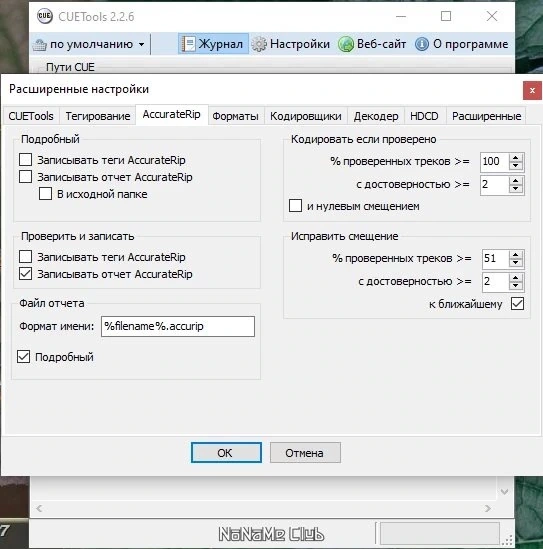This screenshot has height=549, width=543.
Task: Select the AccurateRip tab
Action: tap(172, 114)
